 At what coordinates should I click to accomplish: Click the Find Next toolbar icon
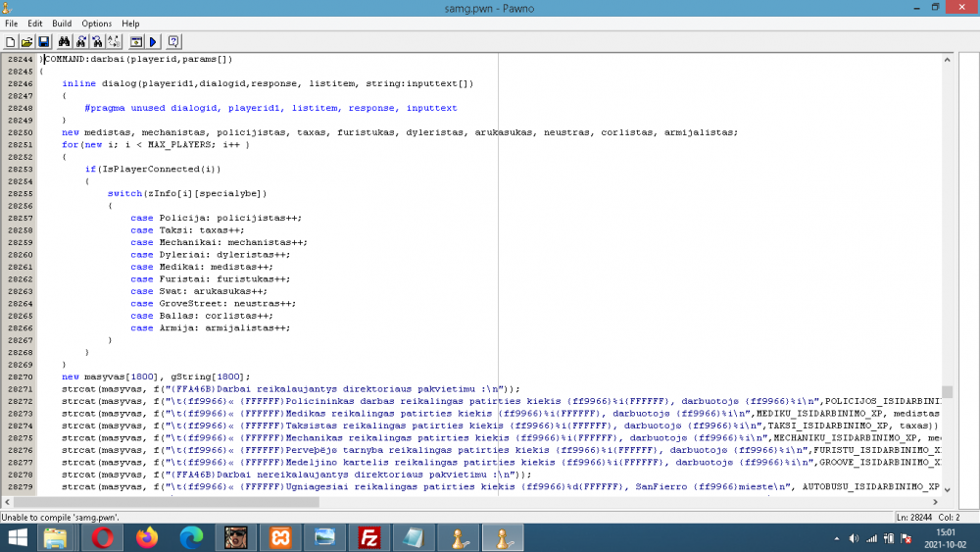[x=80, y=41]
